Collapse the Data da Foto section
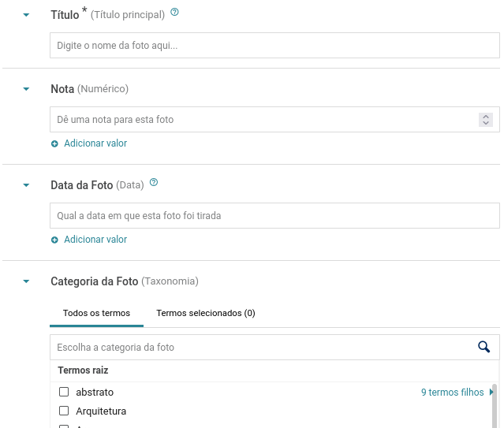The image size is (504, 428). (x=26, y=185)
